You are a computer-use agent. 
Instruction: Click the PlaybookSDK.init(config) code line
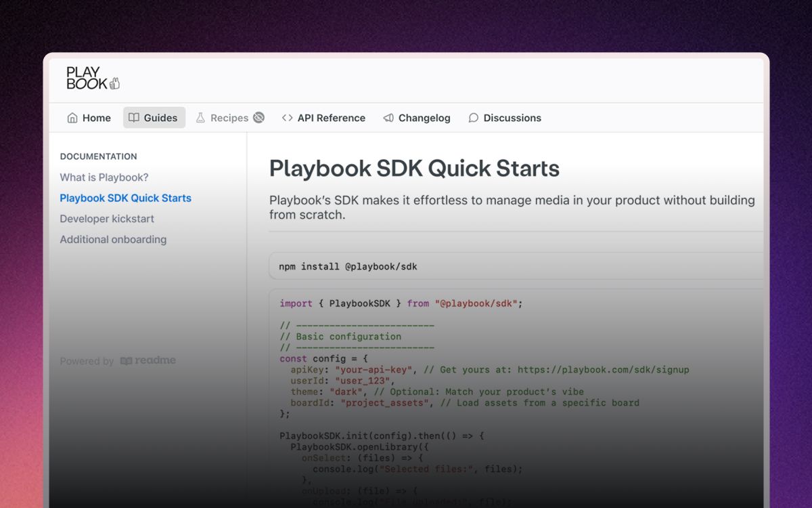(382, 436)
